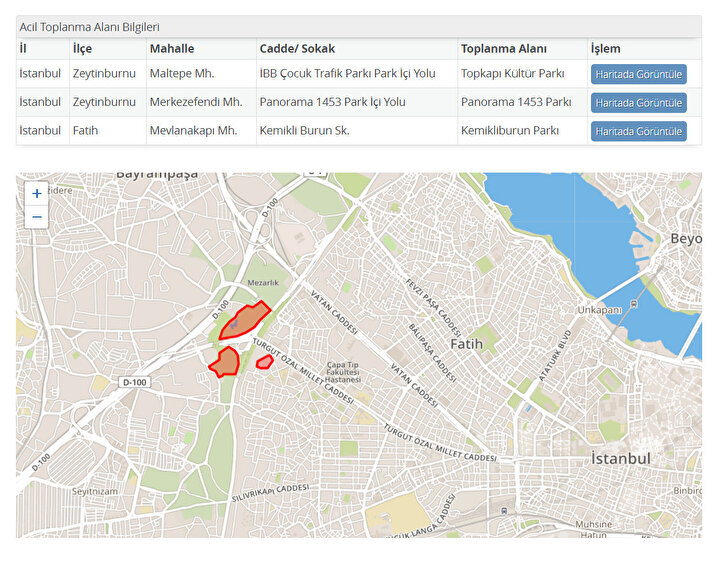Click the 'Topkapı Kültür Parkı' cell text
Image resolution: width=720 pixels, height=564 pixels.
[x=512, y=73]
